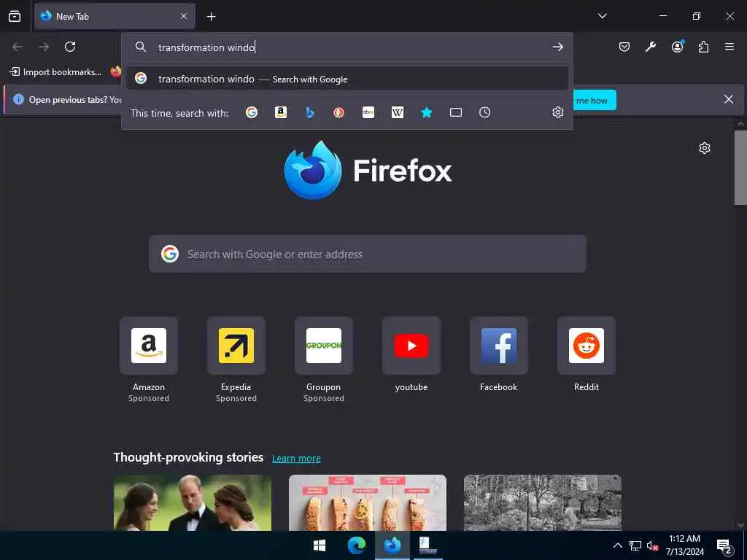Search this time with Amazon
Image resolution: width=747 pixels, height=560 pixels.
click(x=281, y=112)
